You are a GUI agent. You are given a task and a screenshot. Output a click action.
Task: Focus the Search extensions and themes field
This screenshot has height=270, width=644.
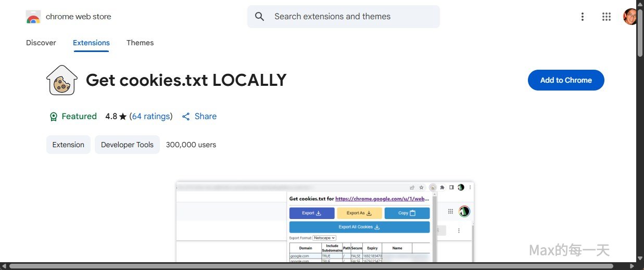click(x=349, y=17)
